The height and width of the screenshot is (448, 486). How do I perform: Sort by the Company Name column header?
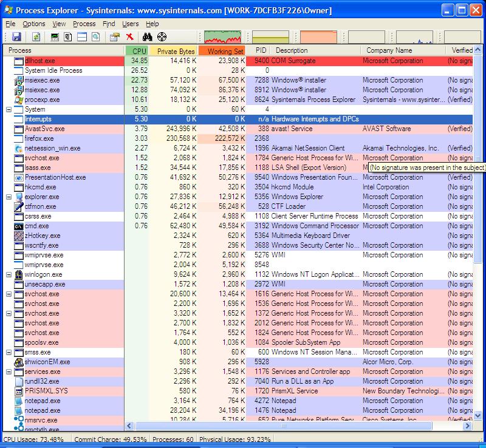point(403,50)
